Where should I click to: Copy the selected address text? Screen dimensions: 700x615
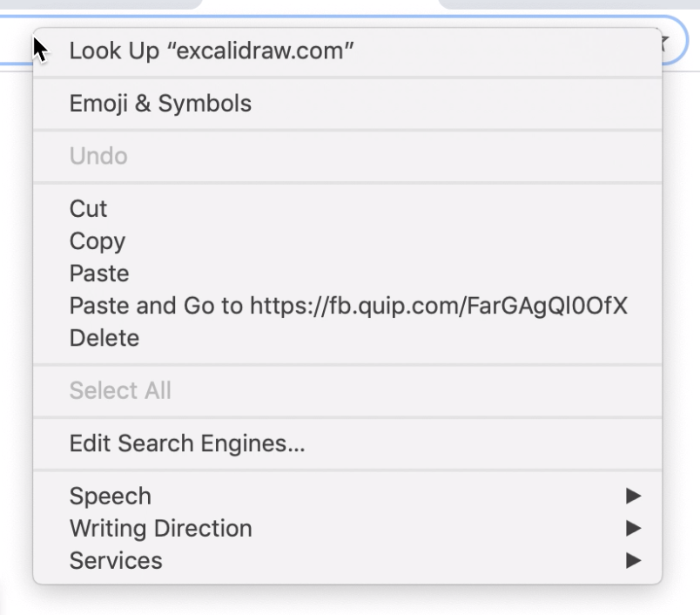(97, 241)
